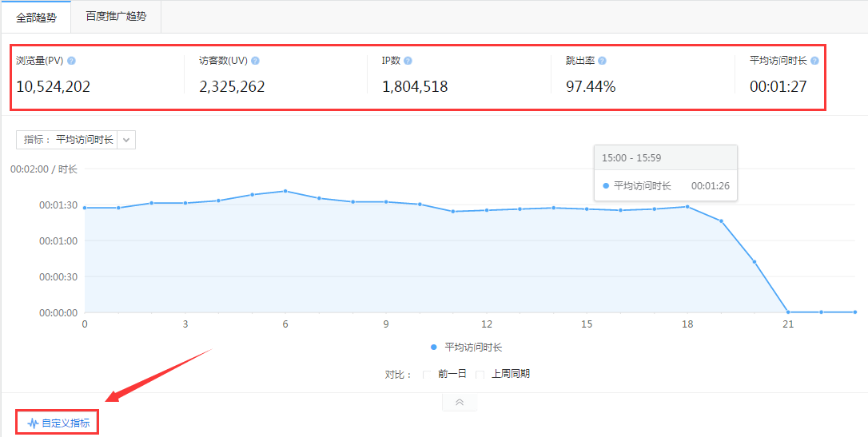Click the data point at hour 18

(x=687, y=206)
